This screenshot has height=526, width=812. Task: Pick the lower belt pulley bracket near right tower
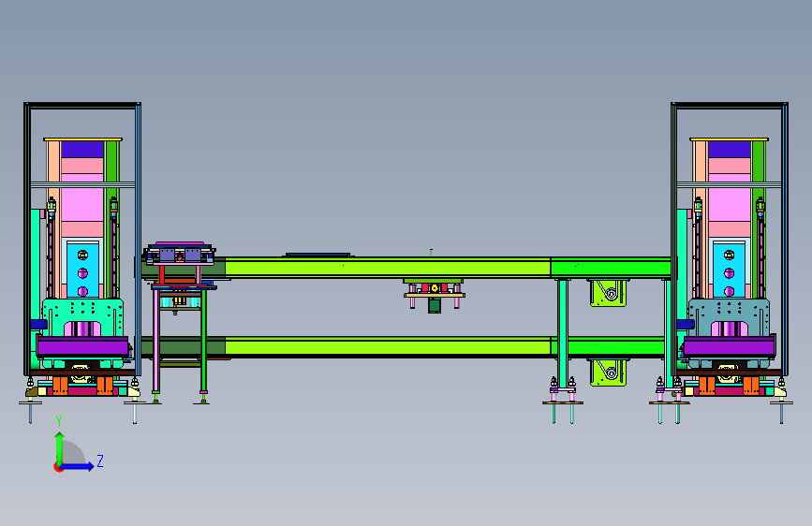click(x=608, y=372)
